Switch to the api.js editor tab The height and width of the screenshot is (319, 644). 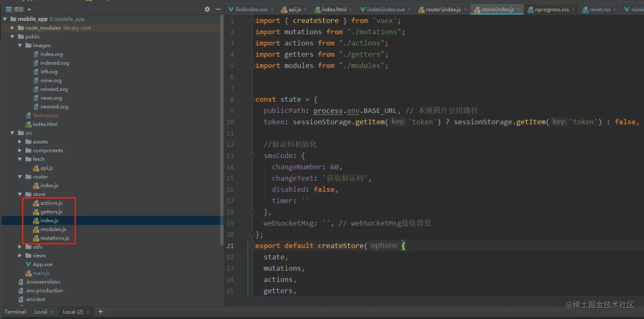coord(295,9)
